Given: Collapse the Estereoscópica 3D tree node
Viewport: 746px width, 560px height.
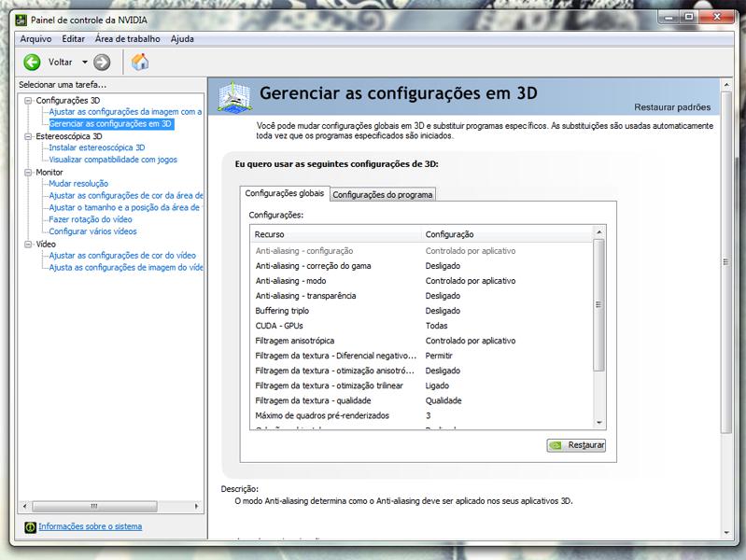Looking at the screenshot, I should (x=28, y=136).
